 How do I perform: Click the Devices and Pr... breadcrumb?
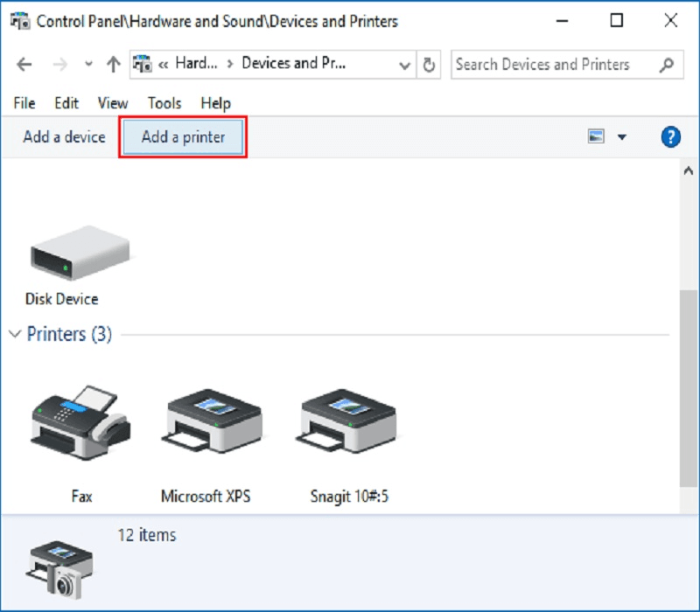click(x=293, y=63)
